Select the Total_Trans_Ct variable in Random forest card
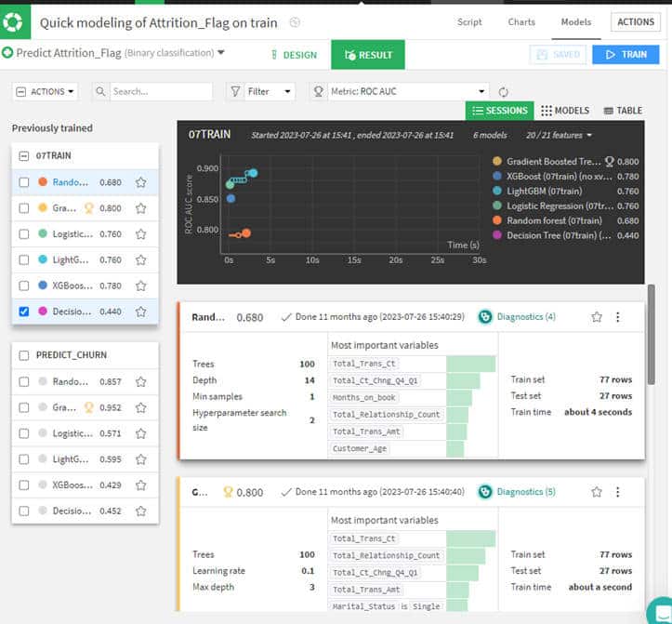This screenshot has height=624, width=672. click(364, 364)
